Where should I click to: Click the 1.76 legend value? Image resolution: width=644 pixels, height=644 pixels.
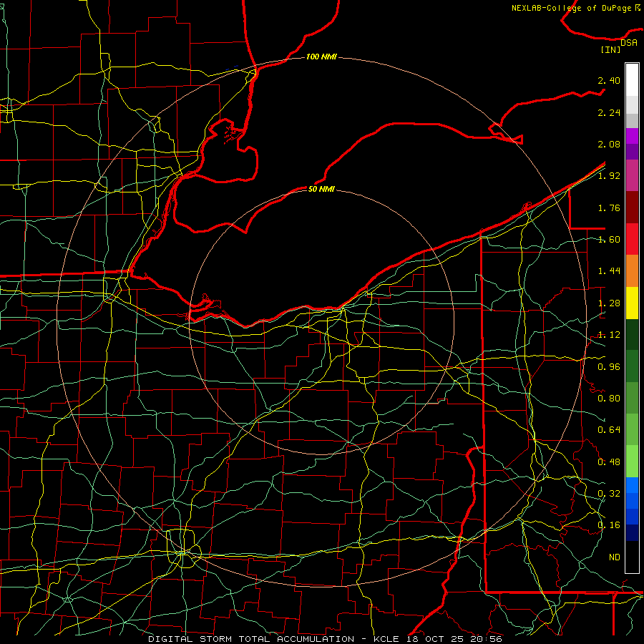click(609, 208)
